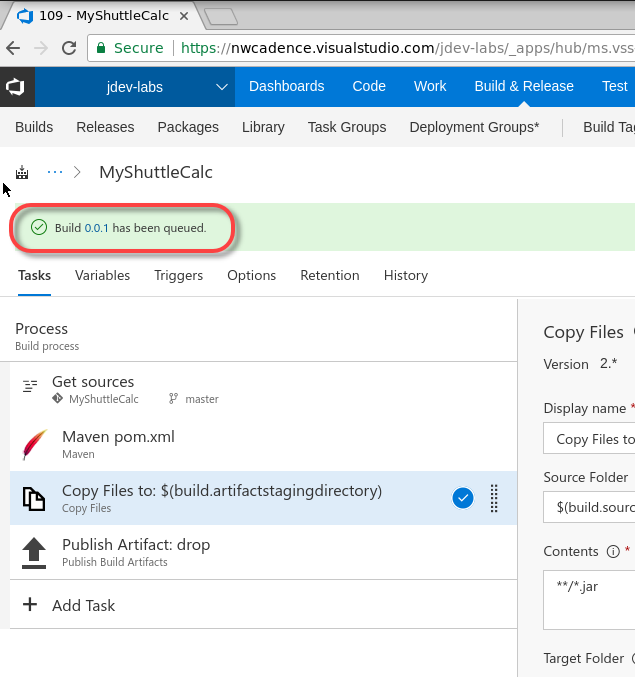The width and height of the screenshot is (635, 677).
Task: Open the task Version 2.* dropdown
Action: point(609,364)
